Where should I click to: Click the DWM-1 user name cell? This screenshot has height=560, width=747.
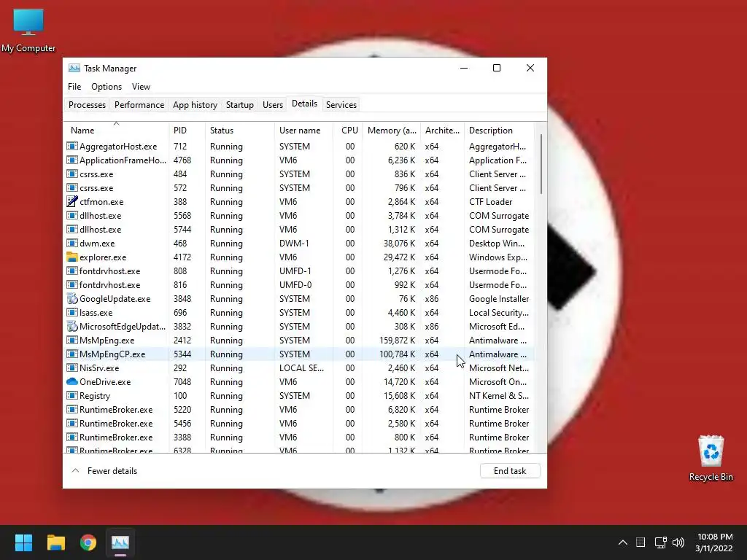click(x=294, y=244)
